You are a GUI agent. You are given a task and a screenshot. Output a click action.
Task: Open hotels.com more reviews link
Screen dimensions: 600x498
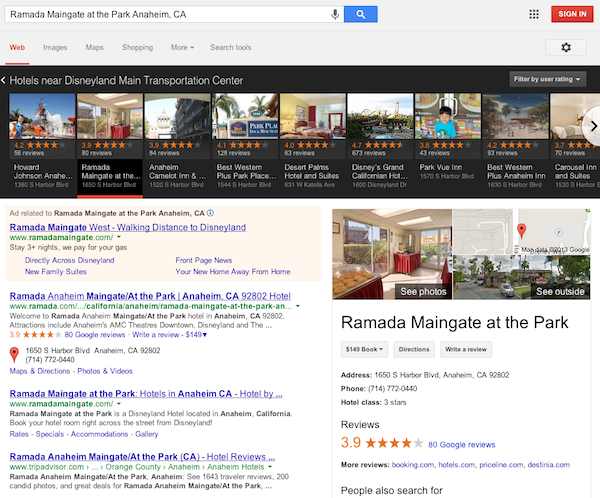click(457, 465)
